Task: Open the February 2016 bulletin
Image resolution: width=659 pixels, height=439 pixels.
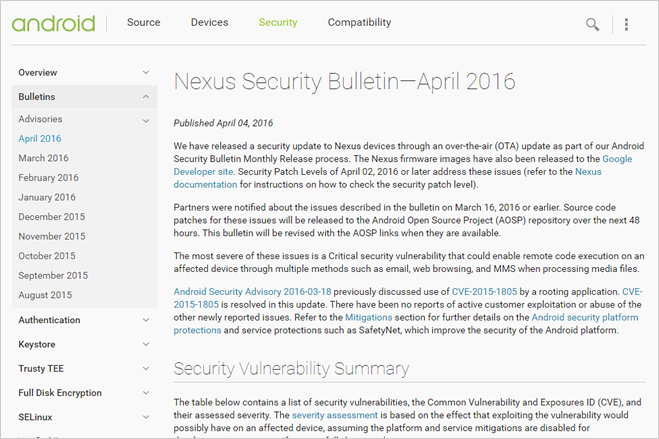Action: click(x=48, y=178)
